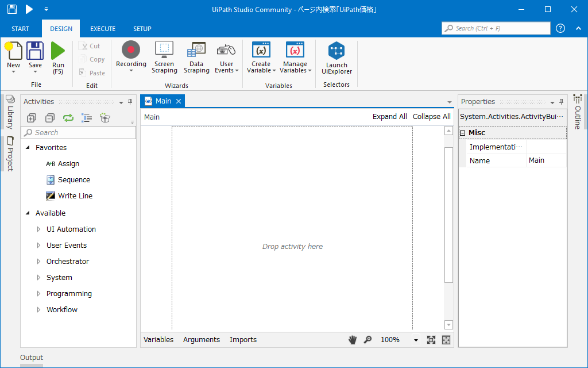The width and height of the screenshot is (588, 368).
Task: Open the Outline side panel
Action: pyautogui.click(x=578, y=112)
